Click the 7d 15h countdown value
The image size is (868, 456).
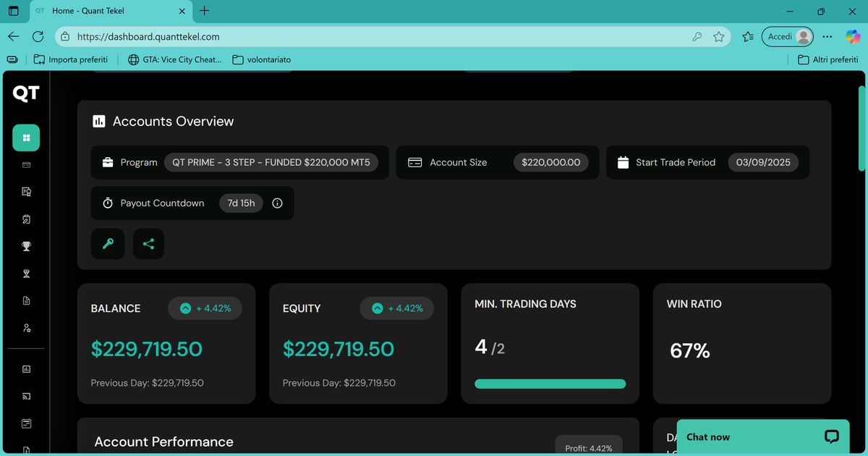pyautogui.click(x=241, y=203)
